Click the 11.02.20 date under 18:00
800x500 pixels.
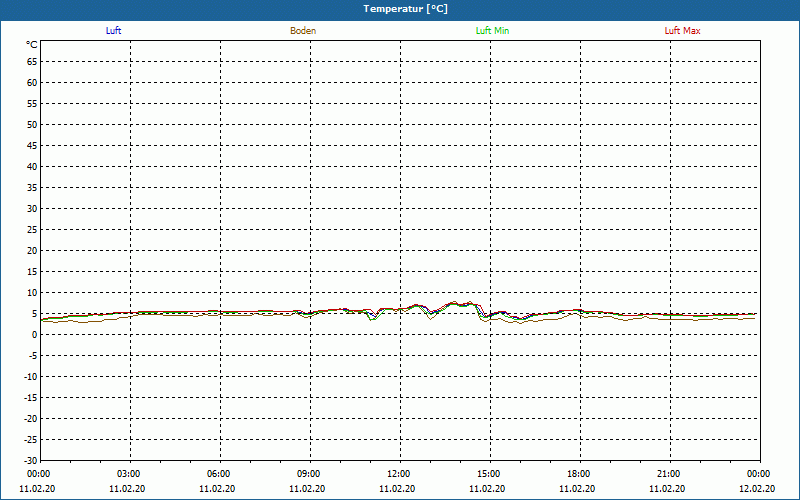pos(577,489)
